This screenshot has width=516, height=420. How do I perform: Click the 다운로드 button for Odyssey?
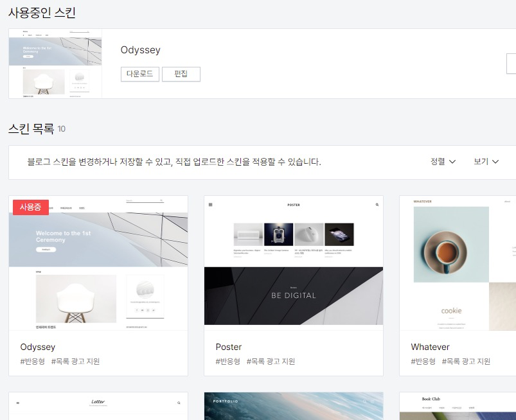[140, 74]
